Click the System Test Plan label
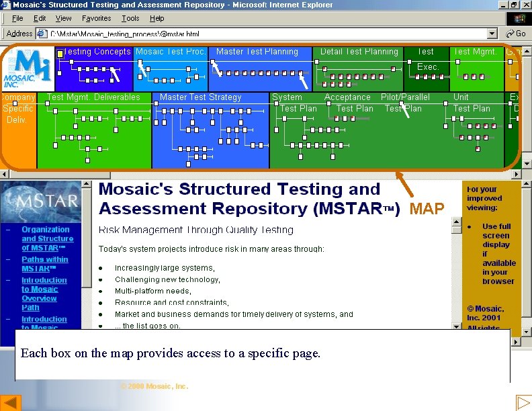The image size is (532, 411). coord(294,103)
